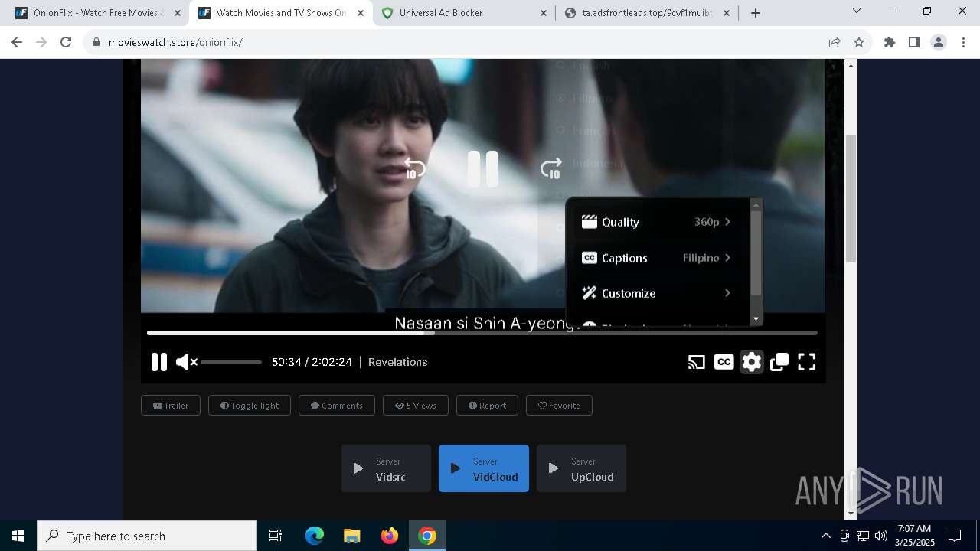Image resolution: width=980 pixels, height=551 pixels.
Task: Switch to UpCloud server
Action: coord(581,468)
